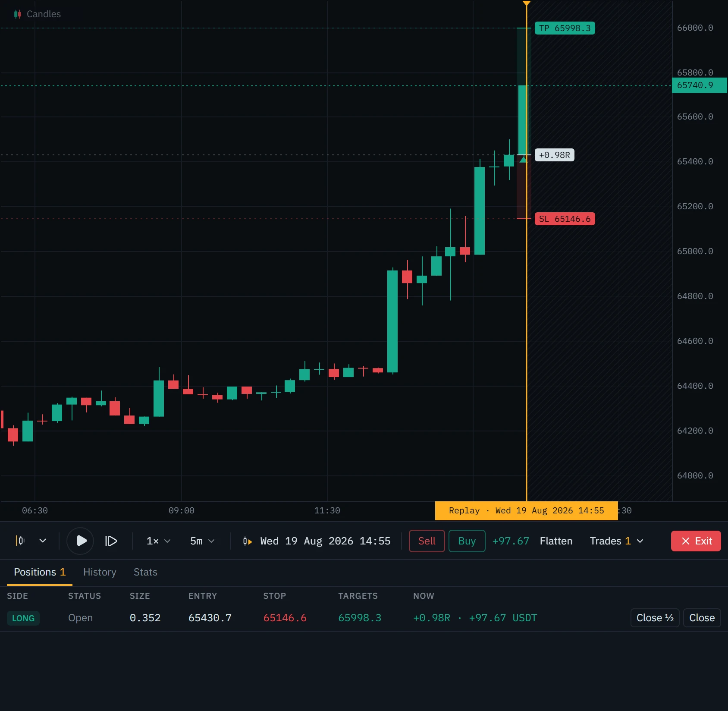Expand the bar style dropdown chevron
Screen dimensions: 728x711
(x=43, y=541)
